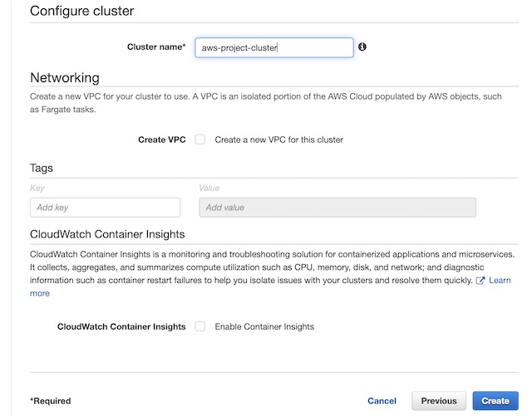Click the 'Tags' section heading
Screen dimensions: 532x416
point(42,168)
